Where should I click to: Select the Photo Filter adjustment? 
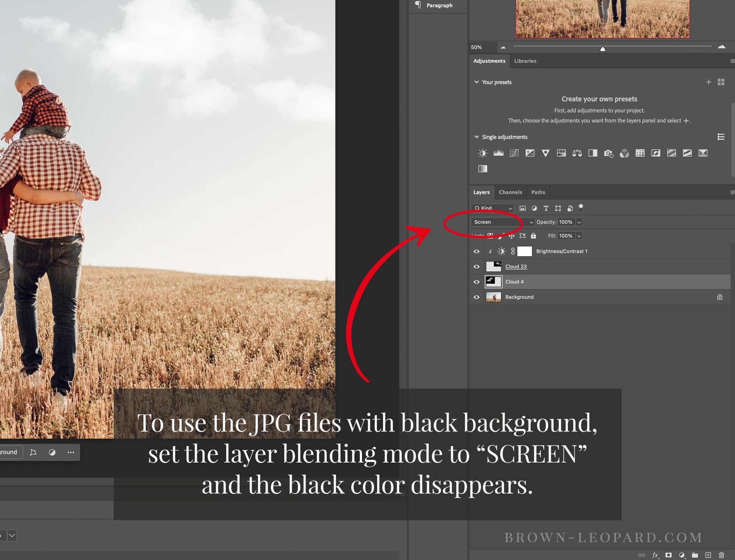click(608, 153)
